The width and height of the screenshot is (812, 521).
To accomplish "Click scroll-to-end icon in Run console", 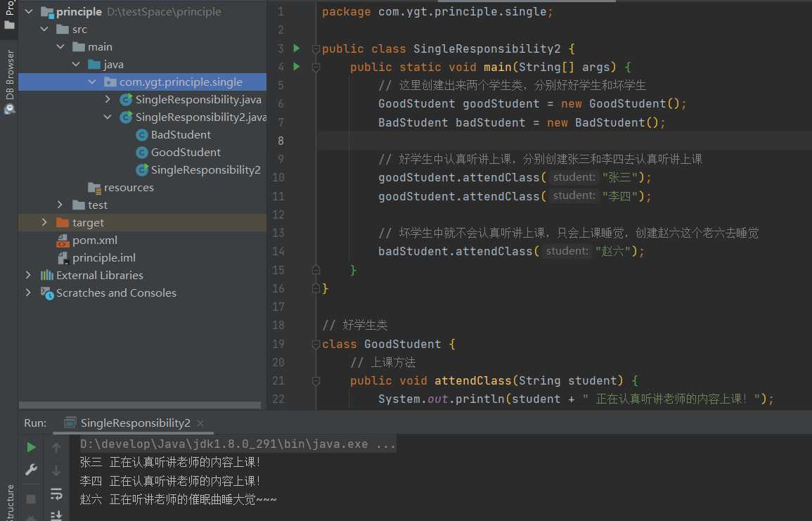I will pyautogui.click(x=56, y=515).
